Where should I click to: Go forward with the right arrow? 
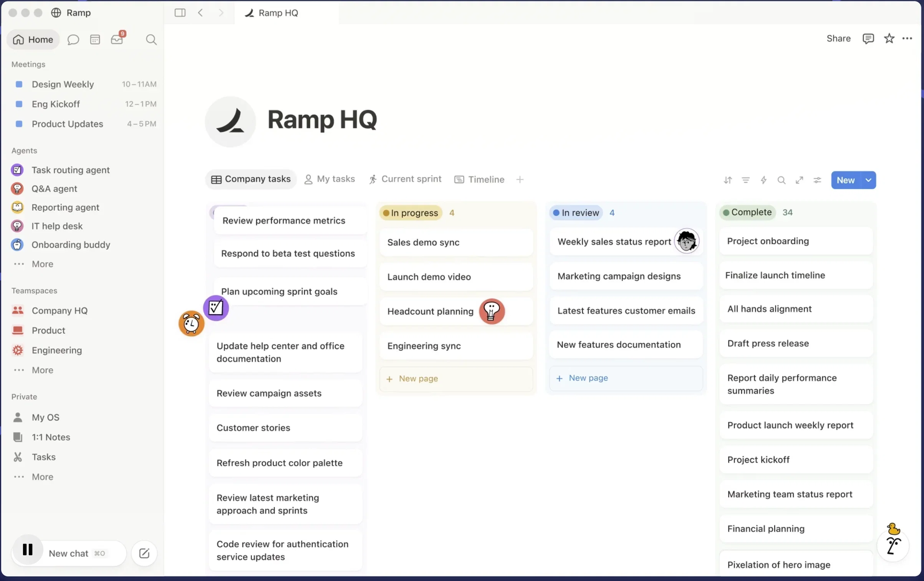coord(221,13)
